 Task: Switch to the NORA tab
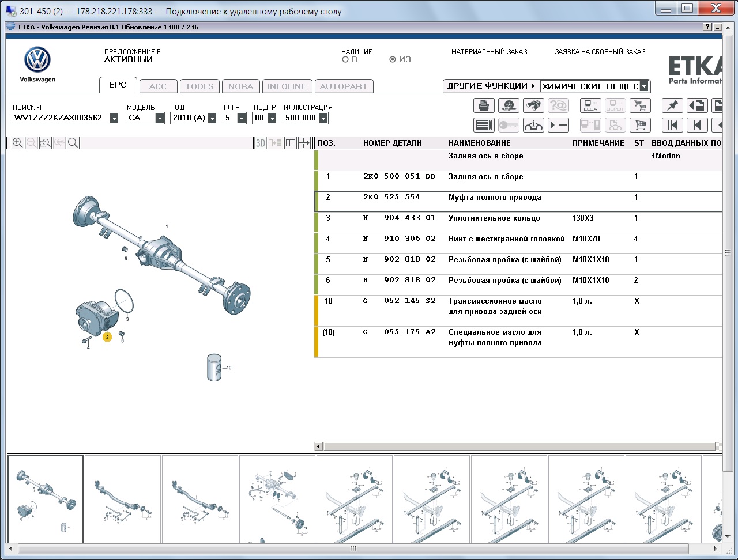point(241,86)
